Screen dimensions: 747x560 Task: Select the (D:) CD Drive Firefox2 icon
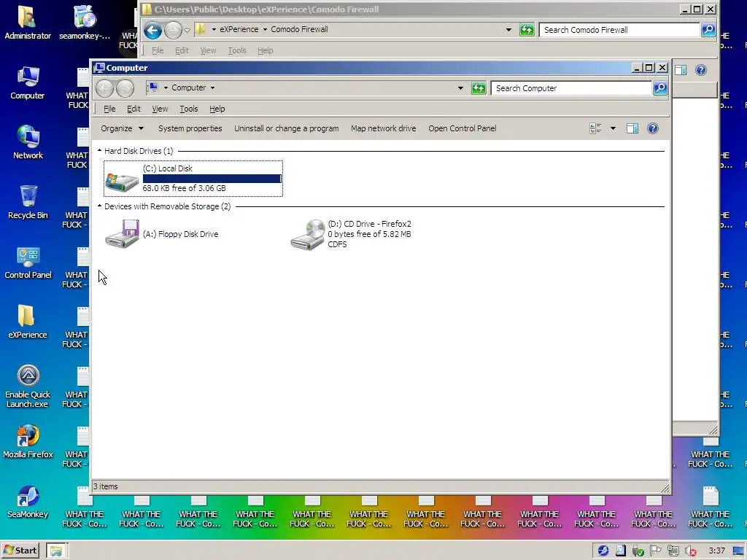pyautogui.click(x=309, y=234)
